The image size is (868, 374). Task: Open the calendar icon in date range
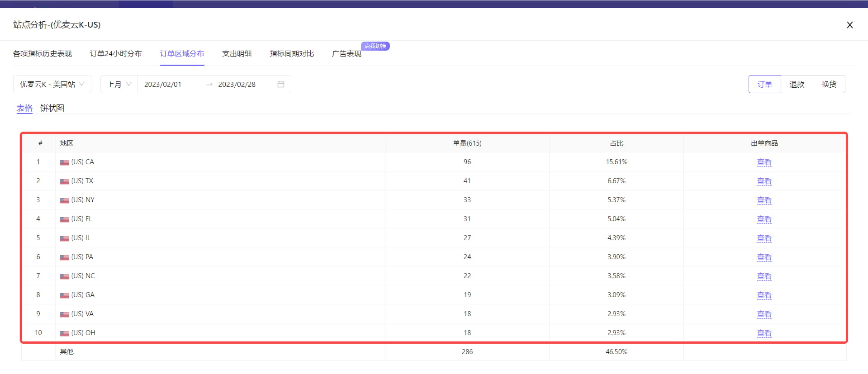pyautogui.click(x=281, y=84)
